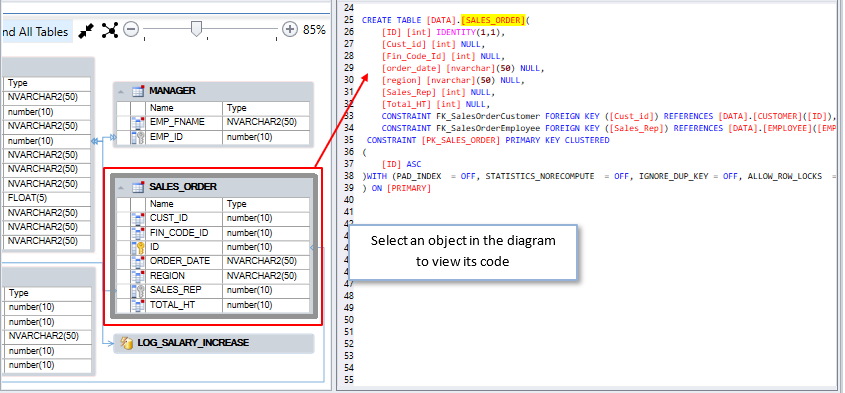Select the SALES_ORDER table title
The width and height of the screenshot is (845, 393).
coord(183,187)
